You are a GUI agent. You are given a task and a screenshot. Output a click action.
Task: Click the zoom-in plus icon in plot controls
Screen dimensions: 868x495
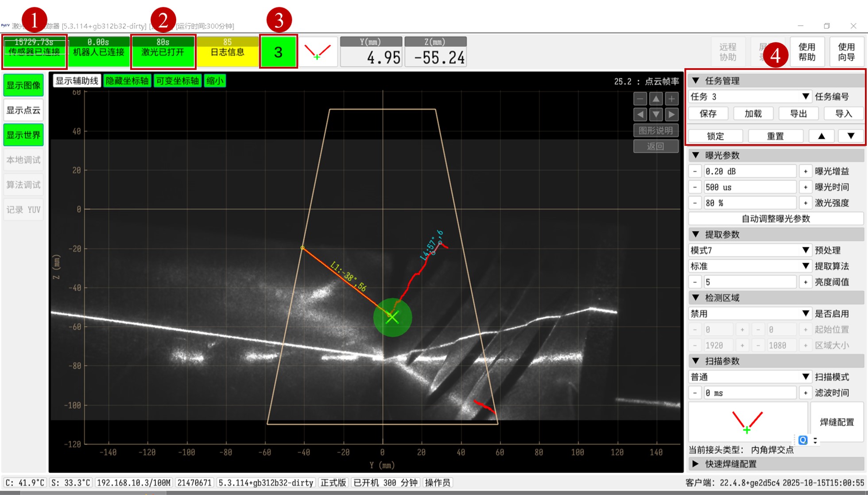pos(671,99)
